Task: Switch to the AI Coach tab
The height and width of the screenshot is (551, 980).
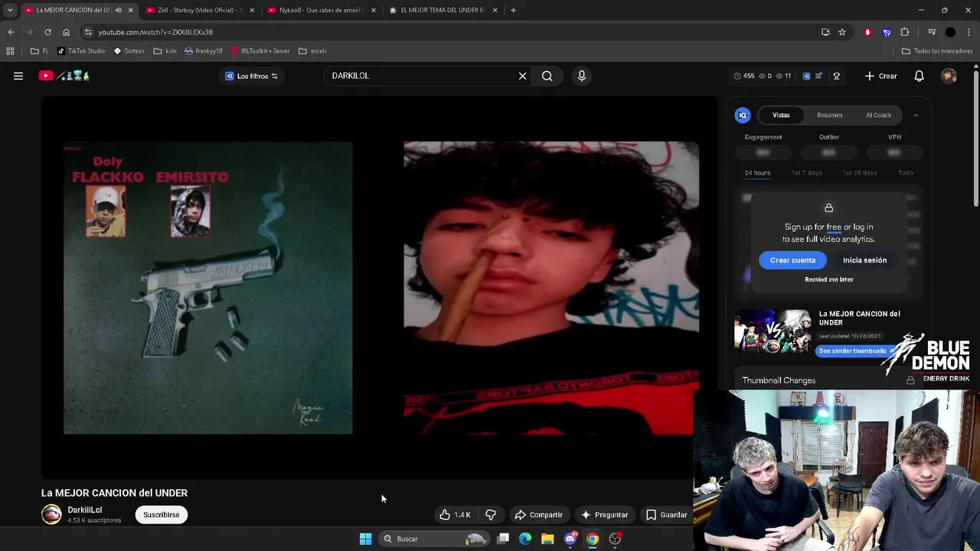Action: [878, 116]
